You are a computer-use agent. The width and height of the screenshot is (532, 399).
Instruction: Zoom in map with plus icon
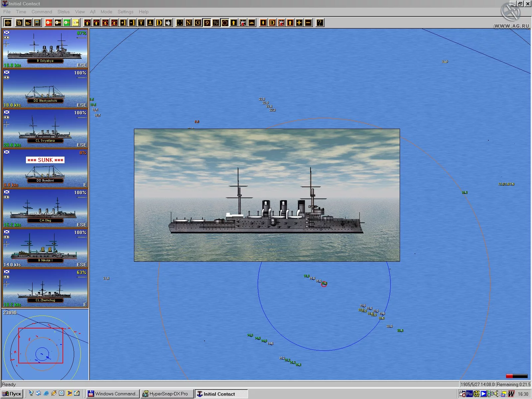pyautogui.click(x=299, y=23)
